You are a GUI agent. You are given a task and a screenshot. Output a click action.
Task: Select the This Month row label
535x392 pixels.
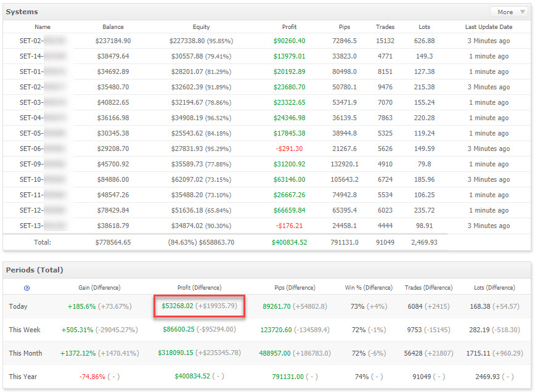26,353
